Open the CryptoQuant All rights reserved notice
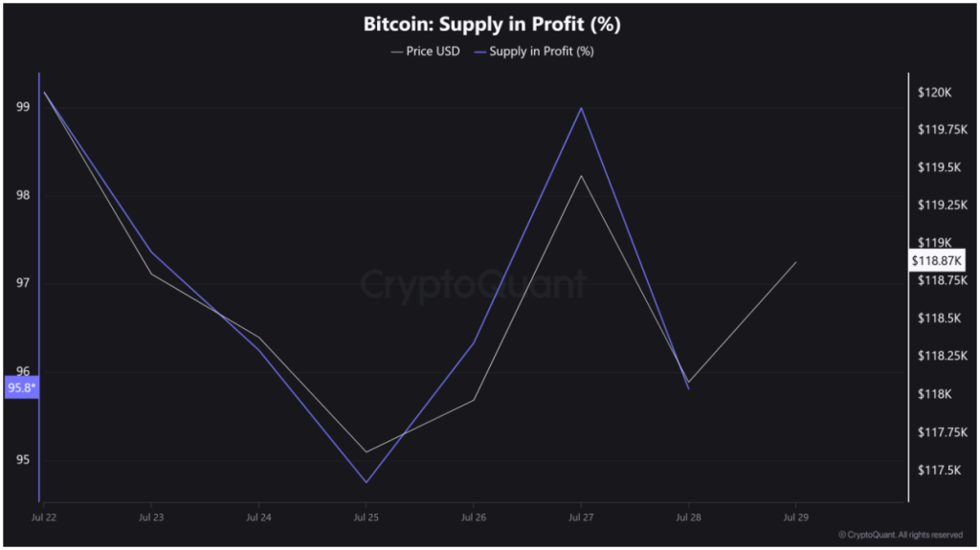Image resolution: width=980 pixels, height=550 pixels. pos(901,535)
